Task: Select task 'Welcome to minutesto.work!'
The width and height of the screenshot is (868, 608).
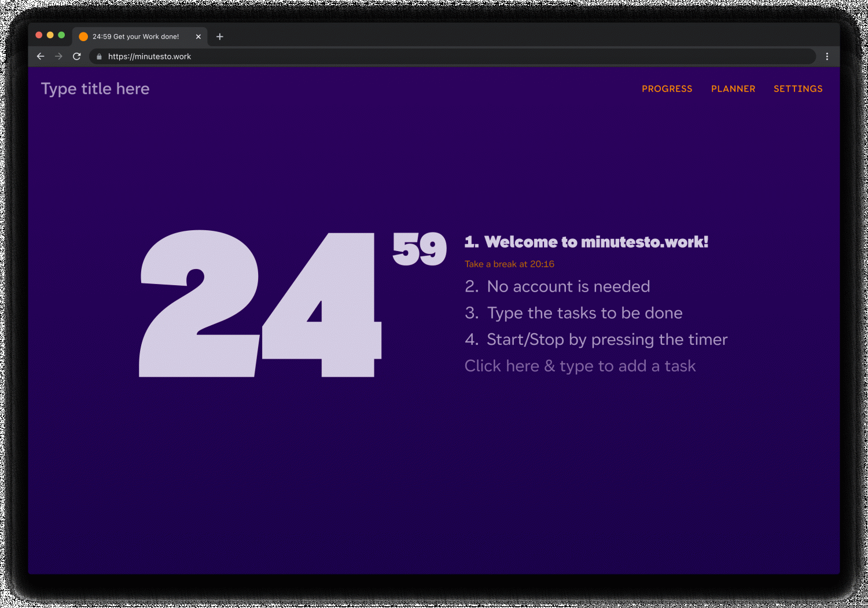Action: [x=596, y=242]
